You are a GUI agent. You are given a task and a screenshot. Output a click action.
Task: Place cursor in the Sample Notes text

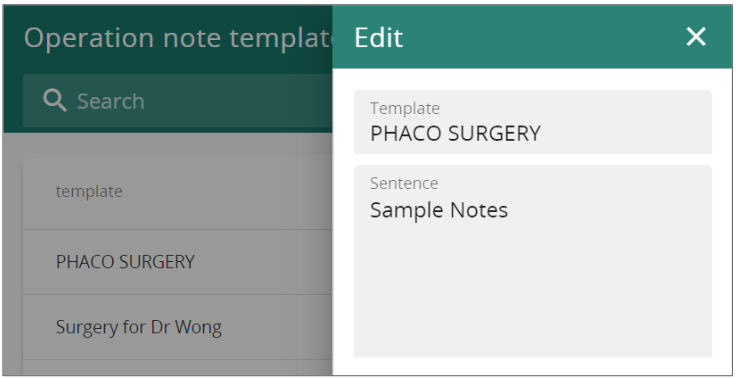point(439,210)
